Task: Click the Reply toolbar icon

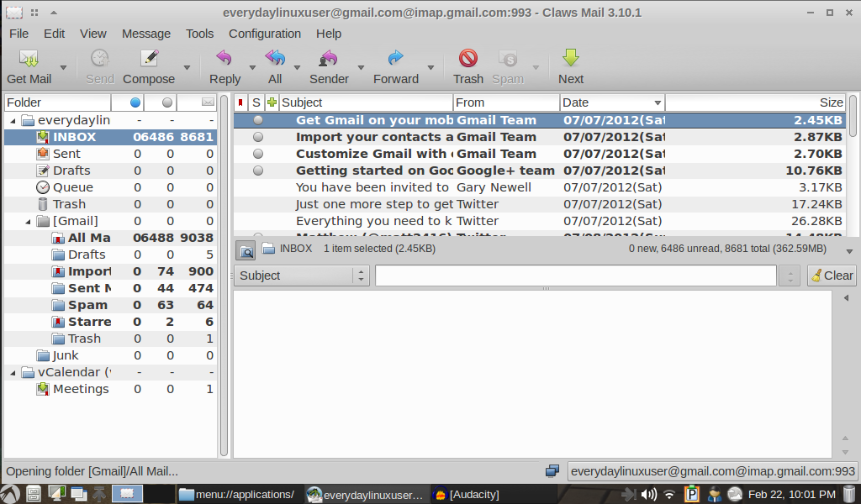Action: [224, 60]
